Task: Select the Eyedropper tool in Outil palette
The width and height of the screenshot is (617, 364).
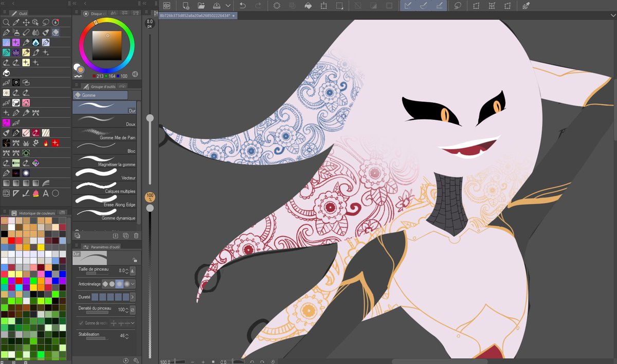Action: [16, 22]
